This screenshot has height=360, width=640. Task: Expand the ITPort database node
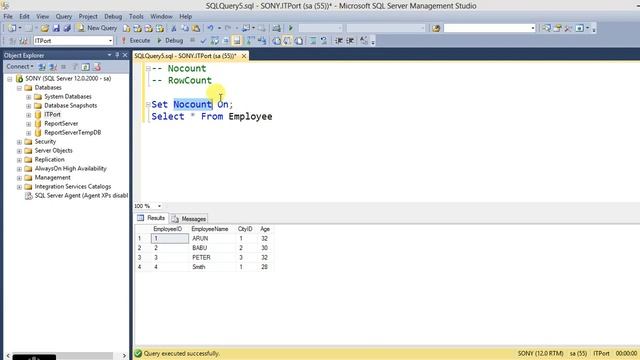tap(29, 115)
